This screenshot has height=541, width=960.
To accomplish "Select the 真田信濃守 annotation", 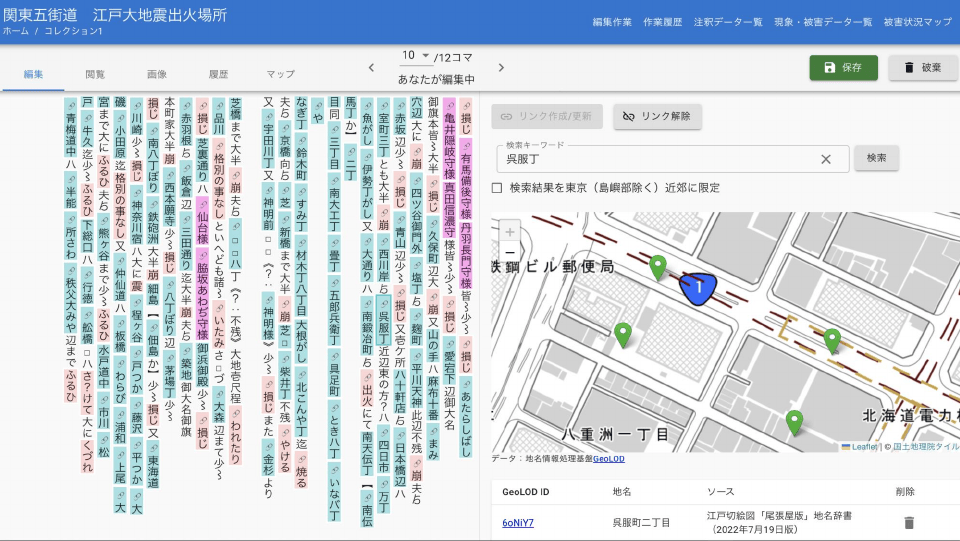I will tap(449, 209).
